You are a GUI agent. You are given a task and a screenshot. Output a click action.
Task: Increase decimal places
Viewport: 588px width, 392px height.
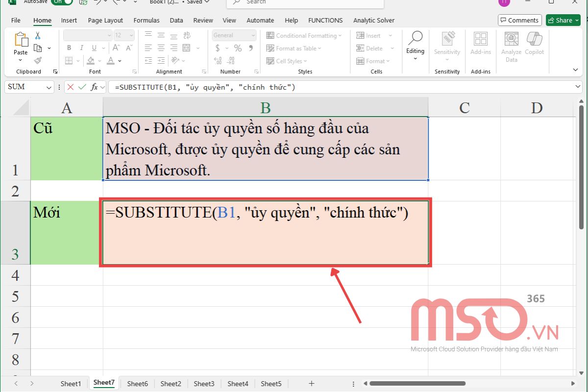point(218,61)
